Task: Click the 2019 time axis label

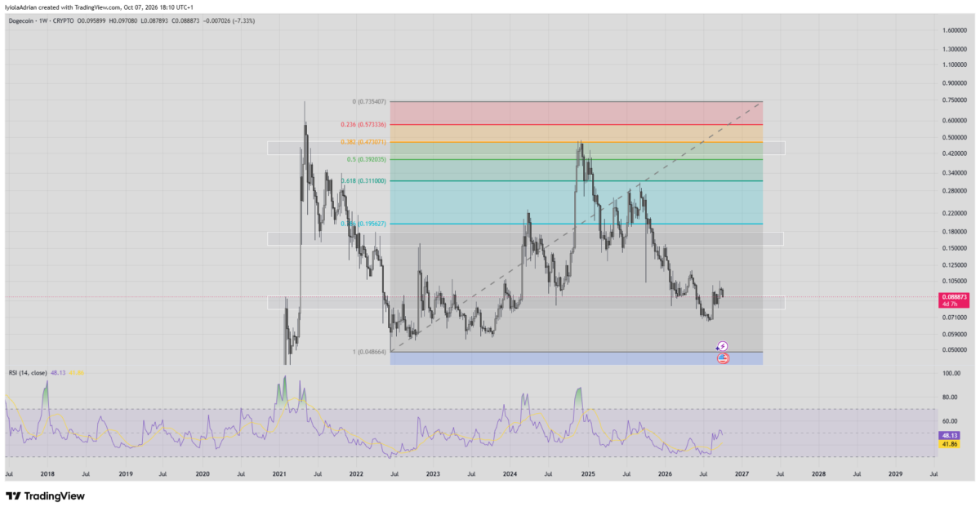Action: [x=125, y=473]
